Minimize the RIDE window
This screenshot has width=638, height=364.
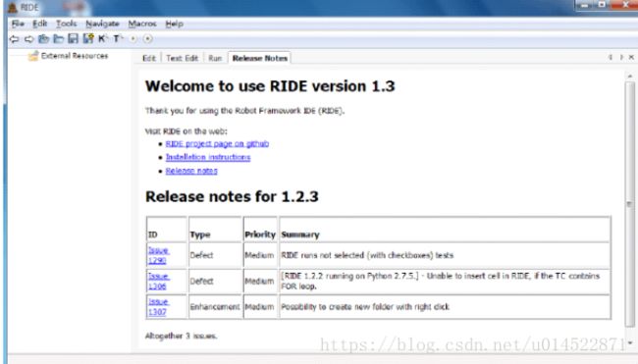(x=585, y=5)
